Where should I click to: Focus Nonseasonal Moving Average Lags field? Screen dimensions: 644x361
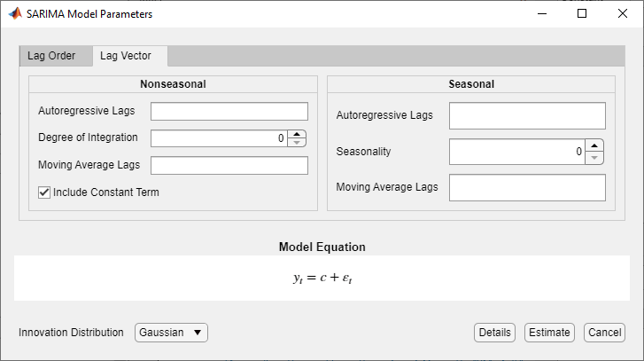tap(229, 165)
